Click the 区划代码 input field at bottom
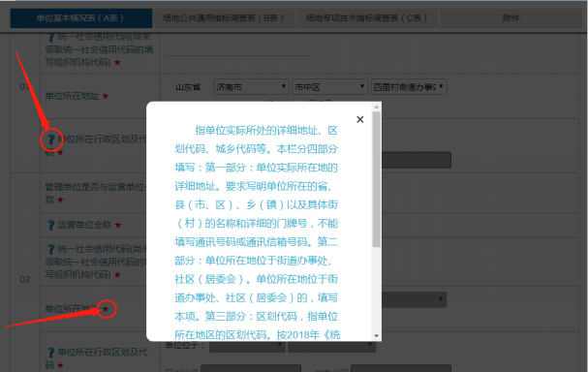This screenshot has height=372, width=588. coord(251,368)
